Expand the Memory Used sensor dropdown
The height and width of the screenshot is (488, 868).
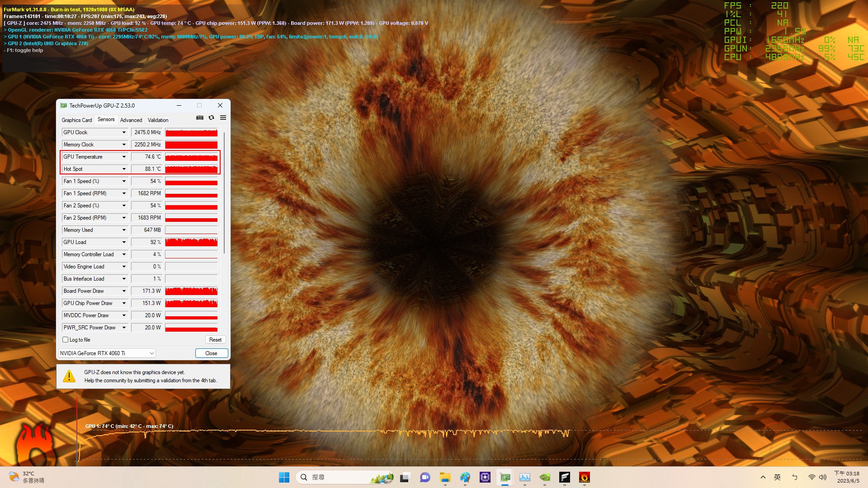(124, 230)
